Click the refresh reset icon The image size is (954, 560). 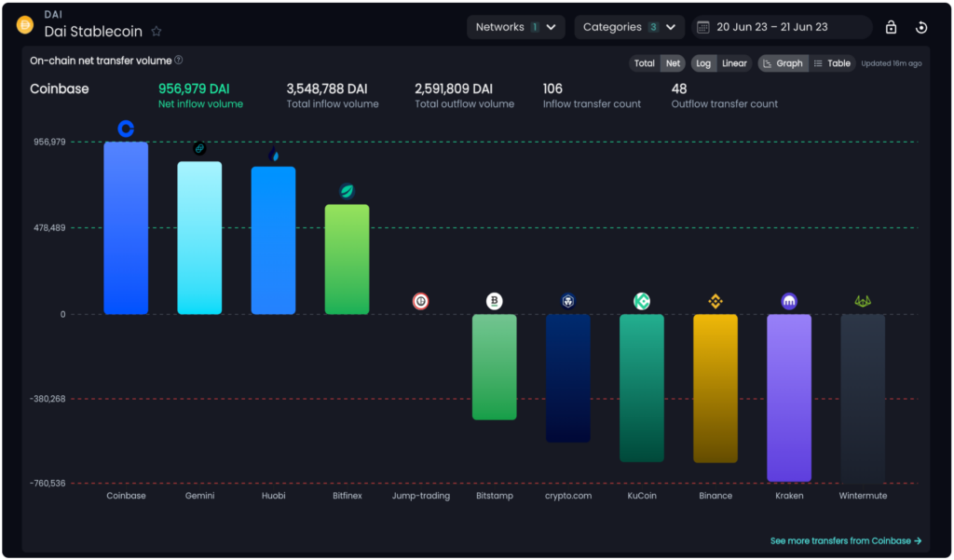click(x=921, y=27)
